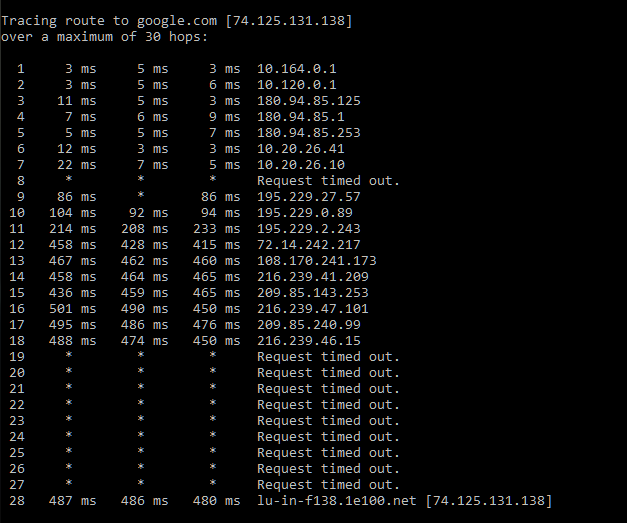Click hostname lu-in-f138.1e100.net on hop 28
Screen dimensions: 627x523
(x=337, y=501)
